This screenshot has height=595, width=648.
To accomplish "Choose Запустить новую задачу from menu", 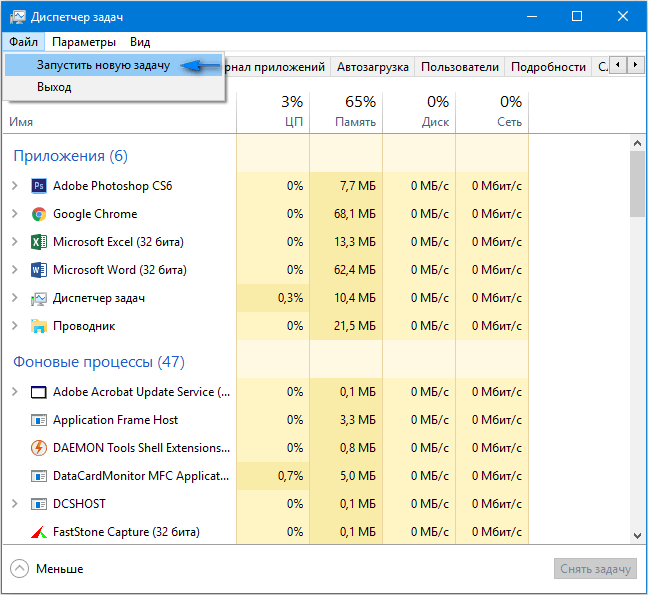I will click(103, 65).
